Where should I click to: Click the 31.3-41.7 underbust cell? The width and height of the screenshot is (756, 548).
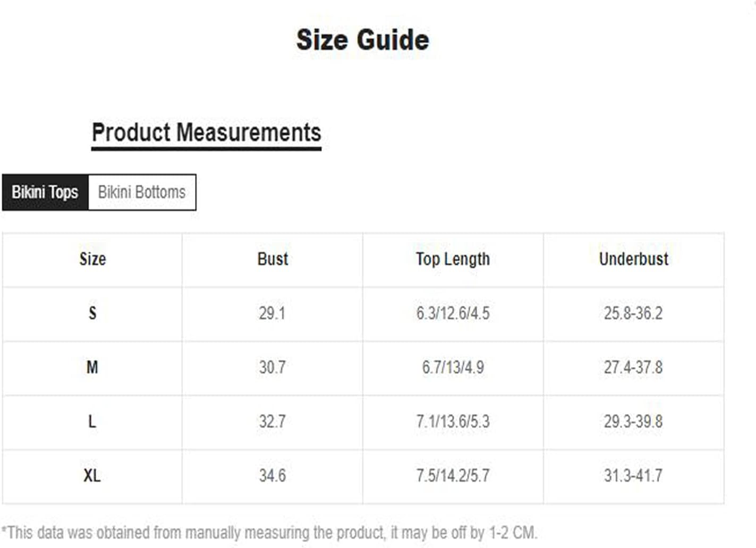click(x=633, y=476)
